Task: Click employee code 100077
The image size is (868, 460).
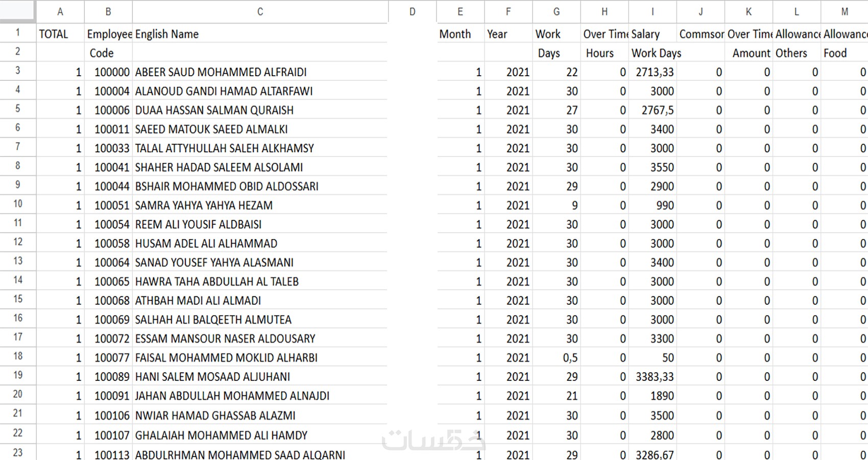Action: pyautogui.click(x=112, y=358)
